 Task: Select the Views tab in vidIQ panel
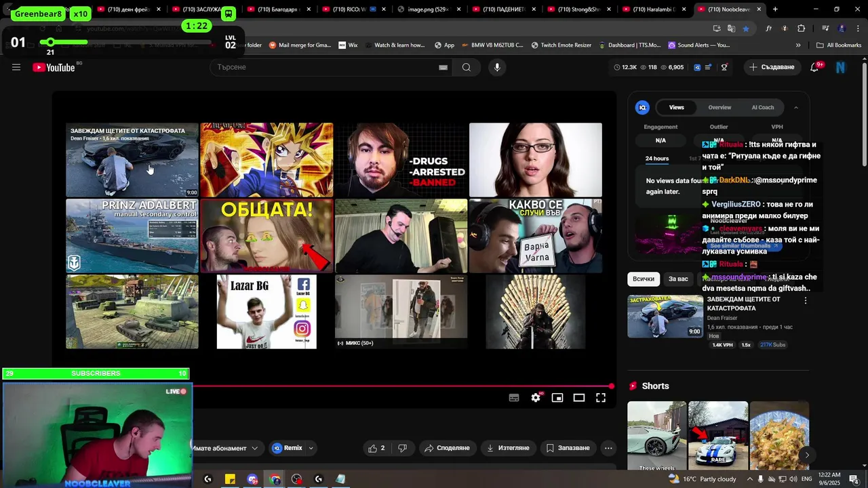pyautogui.click(x=677, y=107)
